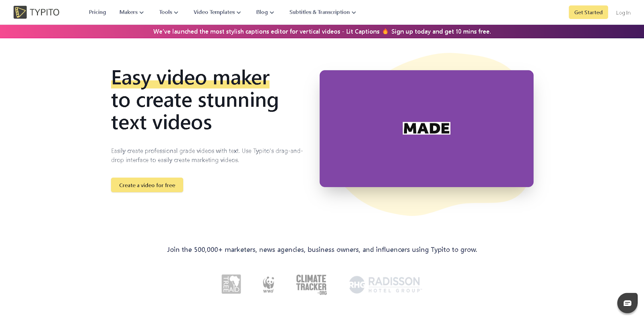
Task: Open the Blog menu
Action: point(265,12)
